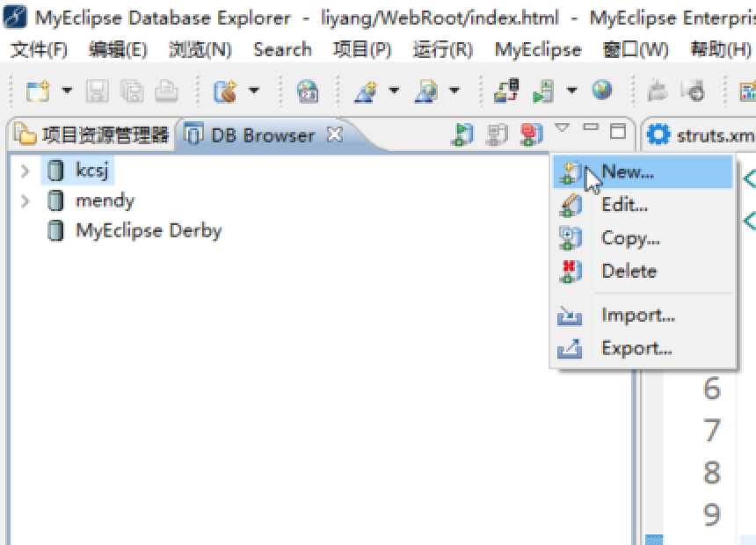Click the Save All toolbar icon
The width and height of the screenshot is (756, 545).
point(132,91)
